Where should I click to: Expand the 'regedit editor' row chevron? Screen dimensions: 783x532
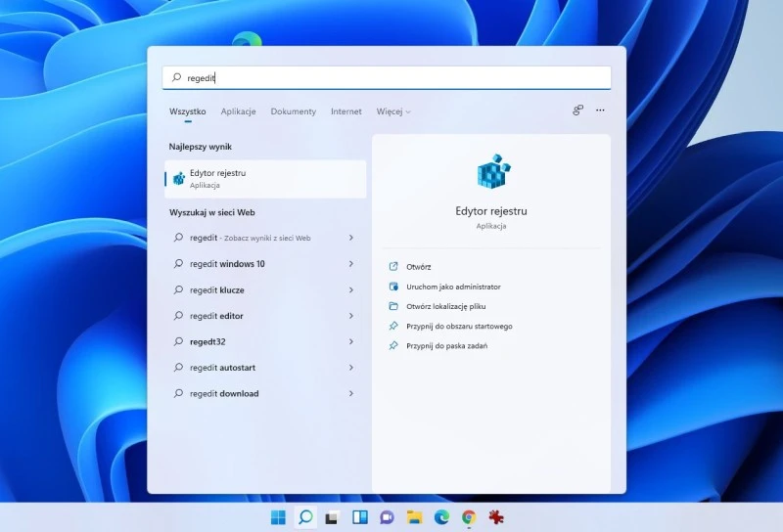351,316
